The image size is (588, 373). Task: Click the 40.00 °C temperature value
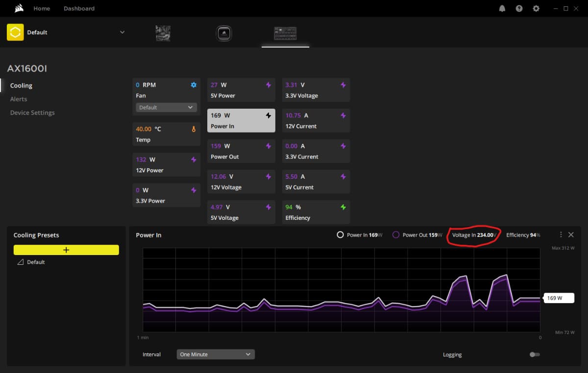point(148,129)
